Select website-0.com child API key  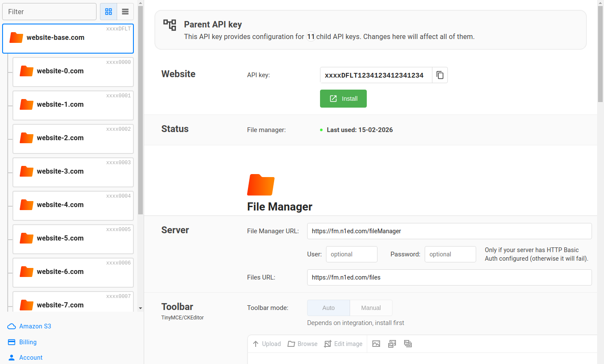point(73,71)
